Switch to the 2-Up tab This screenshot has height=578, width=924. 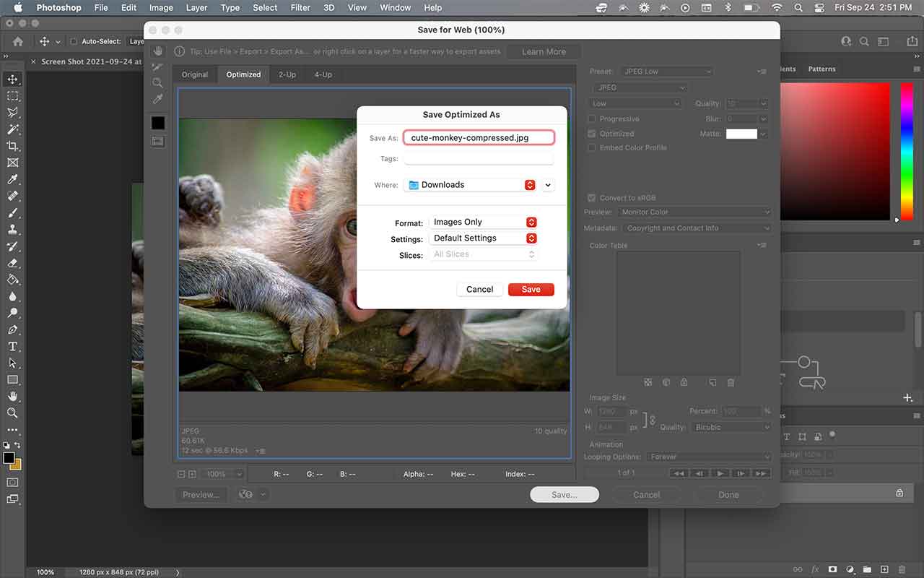coord(287,74)
